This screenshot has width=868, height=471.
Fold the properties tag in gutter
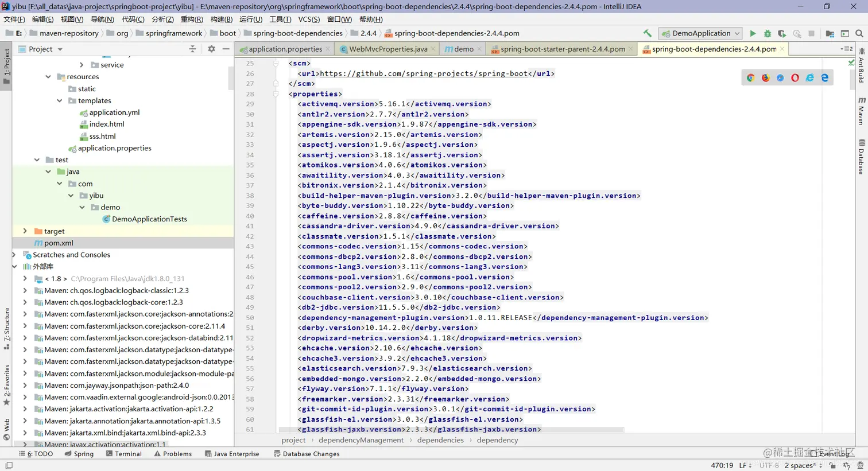(x=276, y=94)
